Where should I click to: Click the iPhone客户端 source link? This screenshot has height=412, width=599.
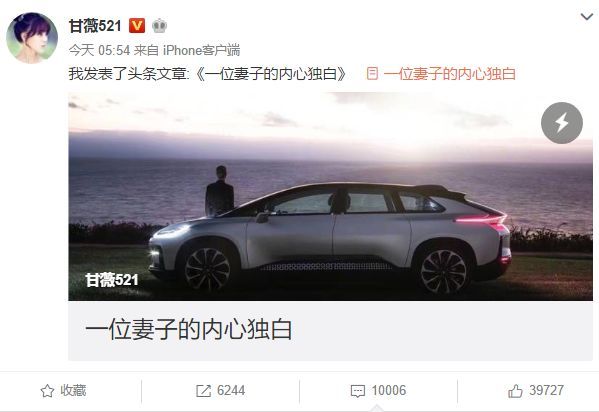tap(201, 50)
